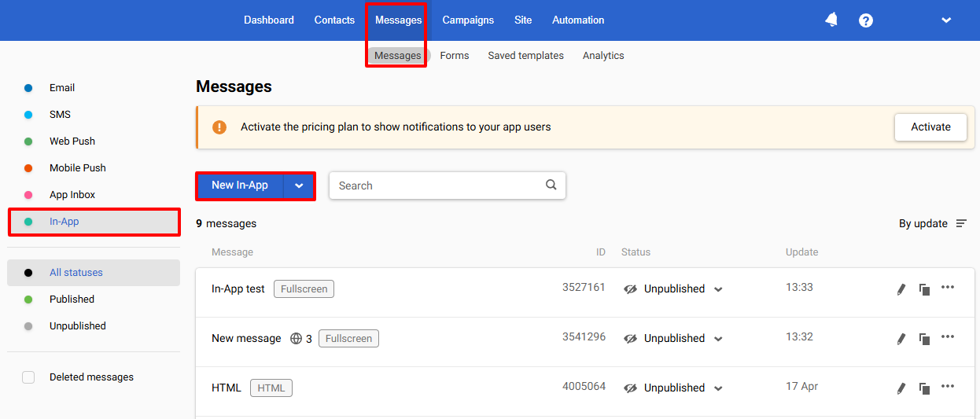Image resolution: width=980 pixels, height=419 pixels.
Task: Switch to the Forms sub-tab
Action: pos(455,56)
